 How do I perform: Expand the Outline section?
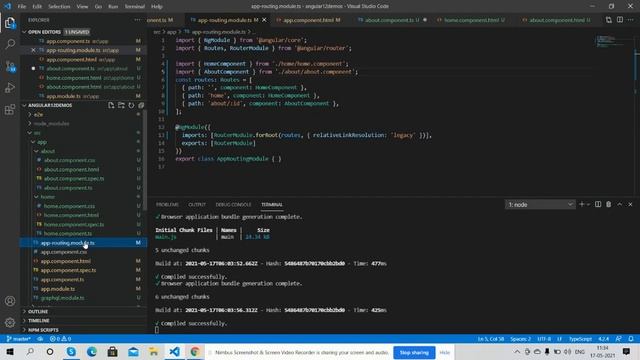click(x=38, y=311)
